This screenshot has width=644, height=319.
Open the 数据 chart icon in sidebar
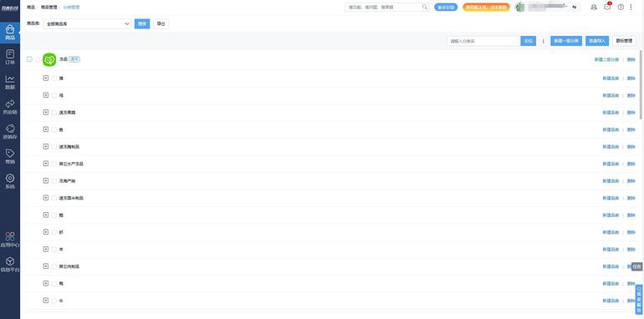(x=10, y=82)
